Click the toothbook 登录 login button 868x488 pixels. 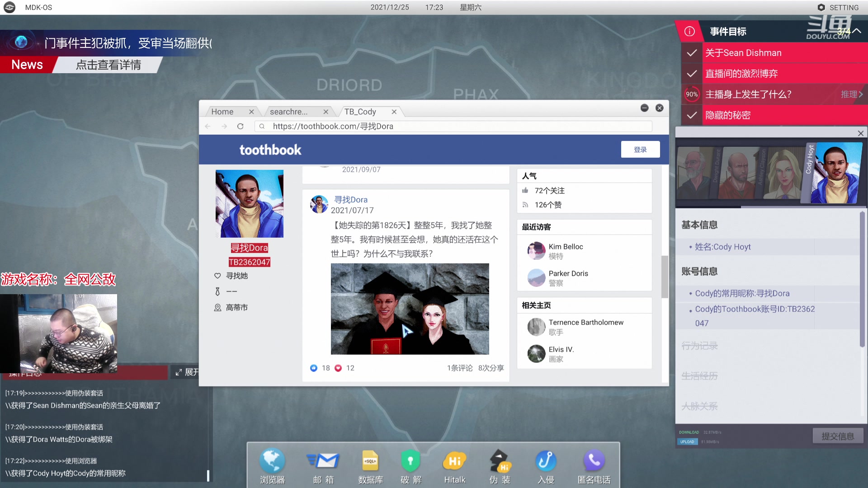pos(640,150)
